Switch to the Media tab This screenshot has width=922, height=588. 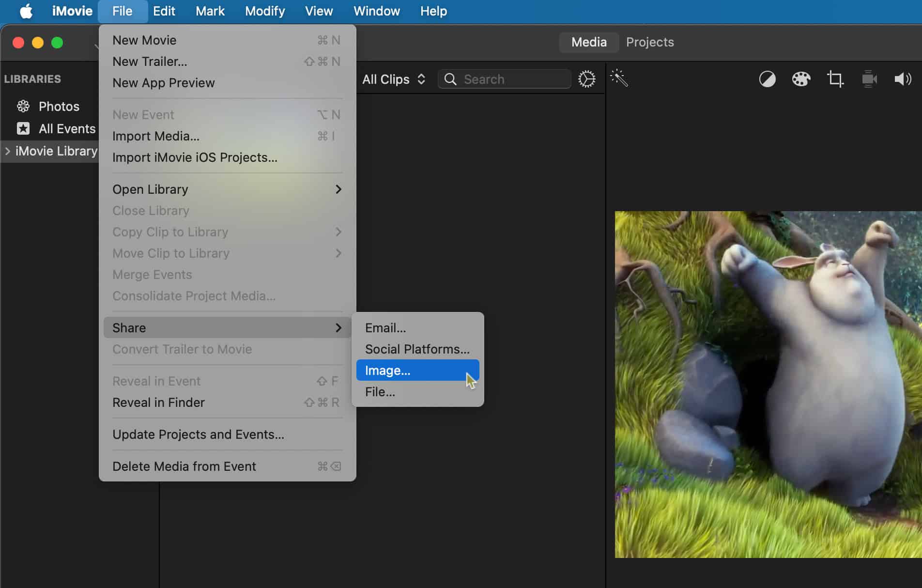click(x=588, y=42)
